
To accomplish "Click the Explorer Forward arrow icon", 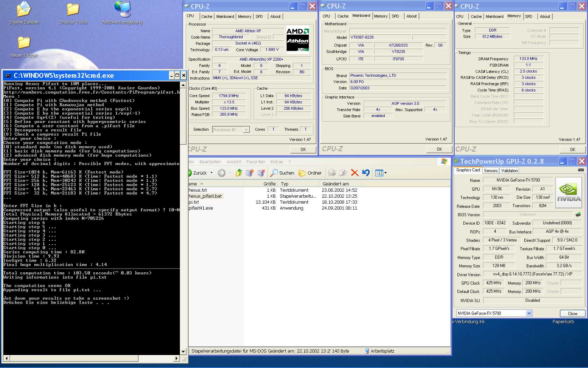I will pos(222,173).
